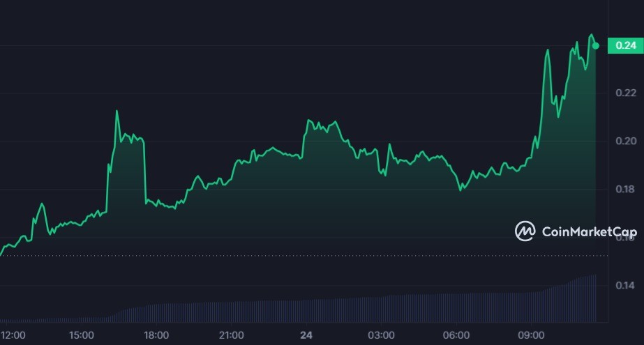Click the current price tag 0.24

[x=626, y=45]
